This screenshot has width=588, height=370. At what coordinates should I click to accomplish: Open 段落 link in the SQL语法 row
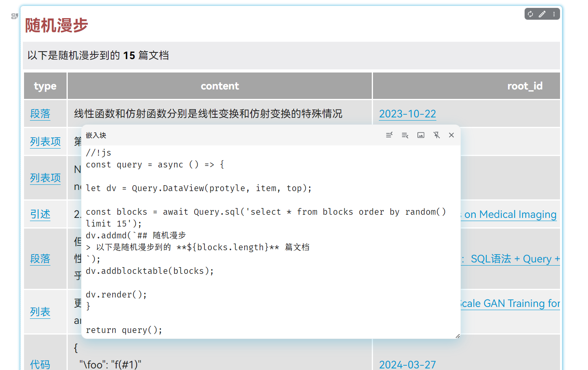click(40, 258)
